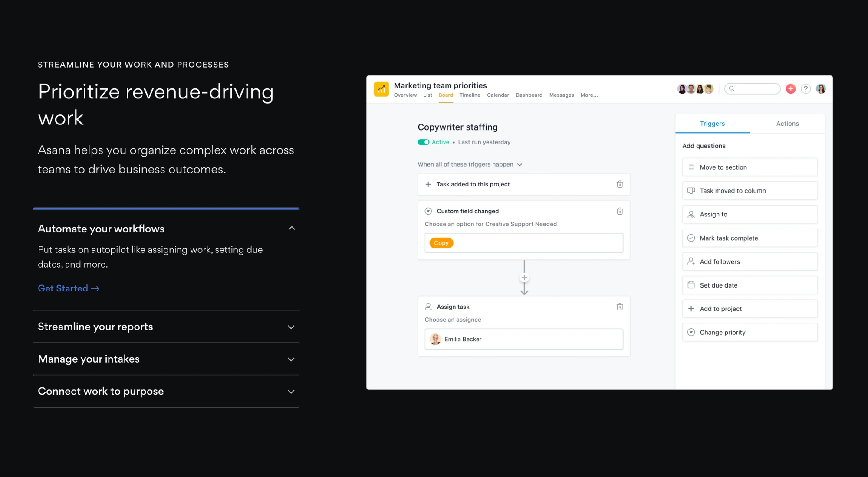868x477 pixels.
Task: Click the Set due date calendar icon
Action: [x=691, y=285]
